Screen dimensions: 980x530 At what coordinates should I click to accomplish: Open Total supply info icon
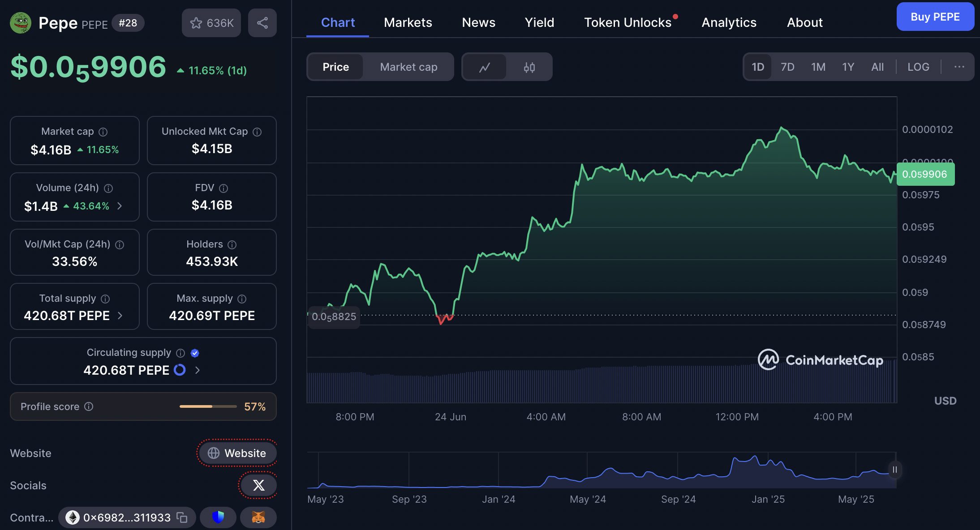point(105,299)
